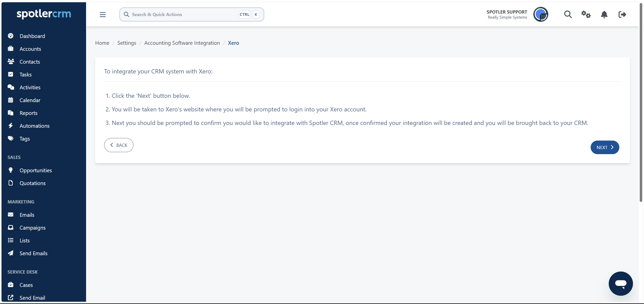
Task: Select Opportunities under Sales
Action: [x=36, y=170]
